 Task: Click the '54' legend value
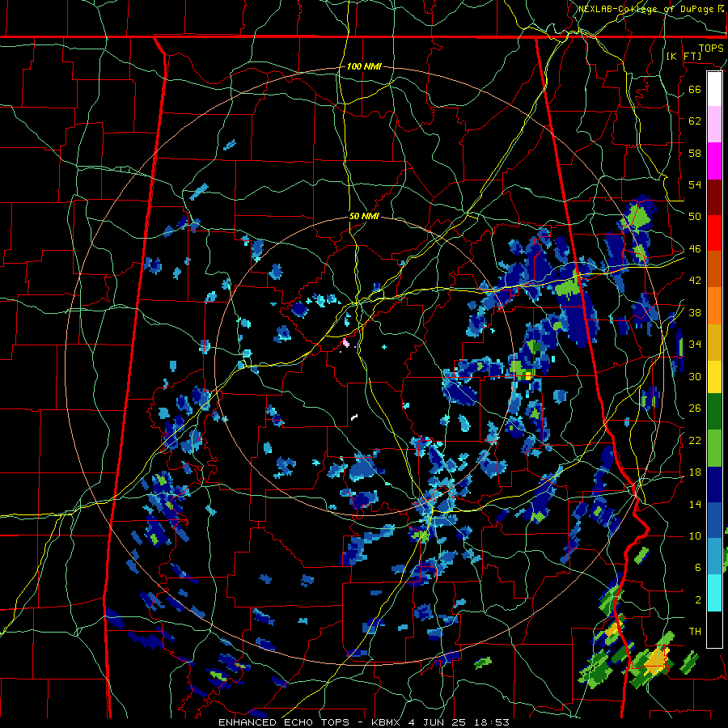click(x=695, y=185)
